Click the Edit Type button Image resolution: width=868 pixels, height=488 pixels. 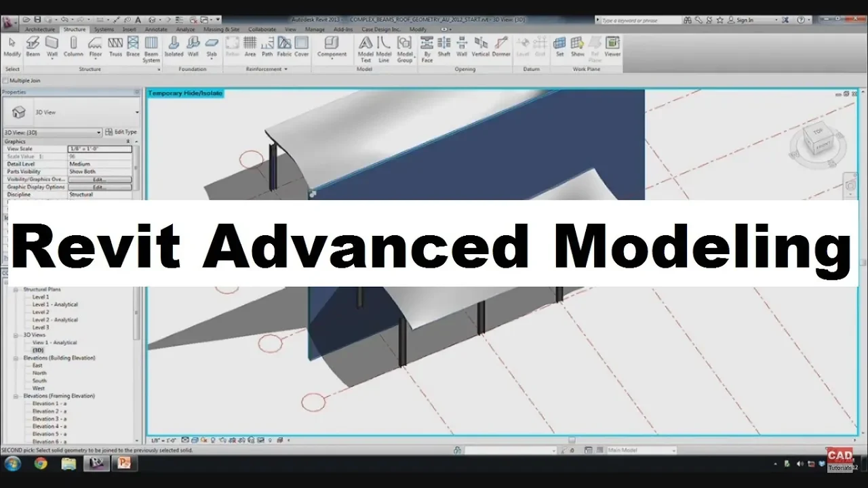tap(122, 132)
